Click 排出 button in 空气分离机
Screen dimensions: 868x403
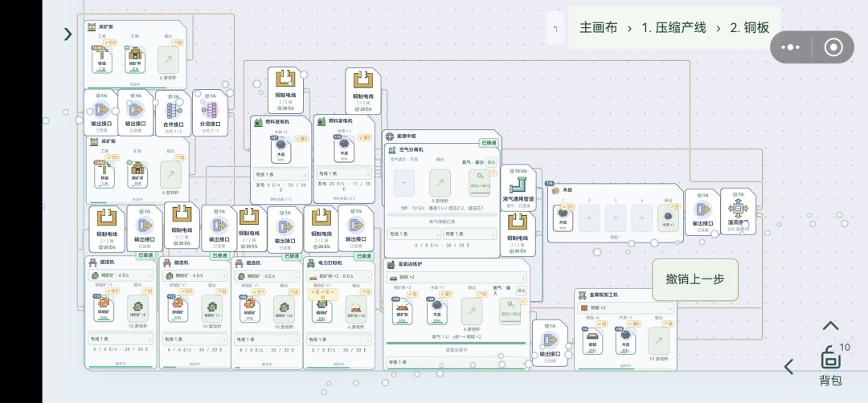coord(491,162)
